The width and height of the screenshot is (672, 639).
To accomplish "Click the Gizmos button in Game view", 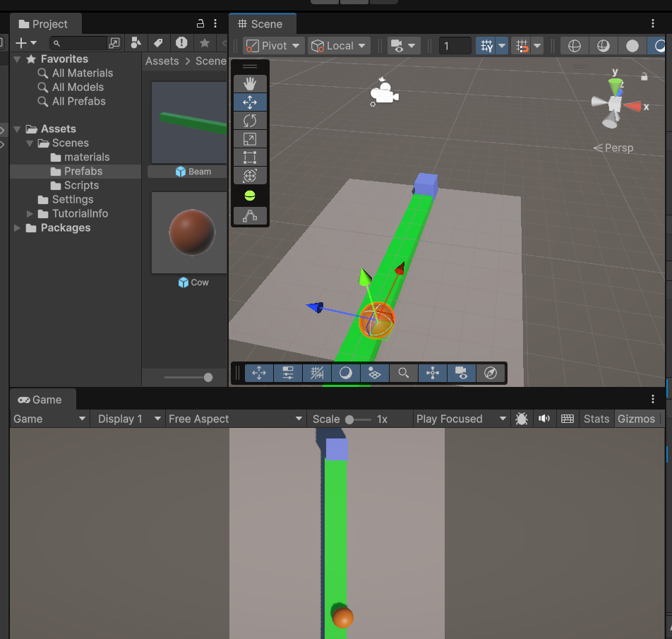I will click(636, 419).
